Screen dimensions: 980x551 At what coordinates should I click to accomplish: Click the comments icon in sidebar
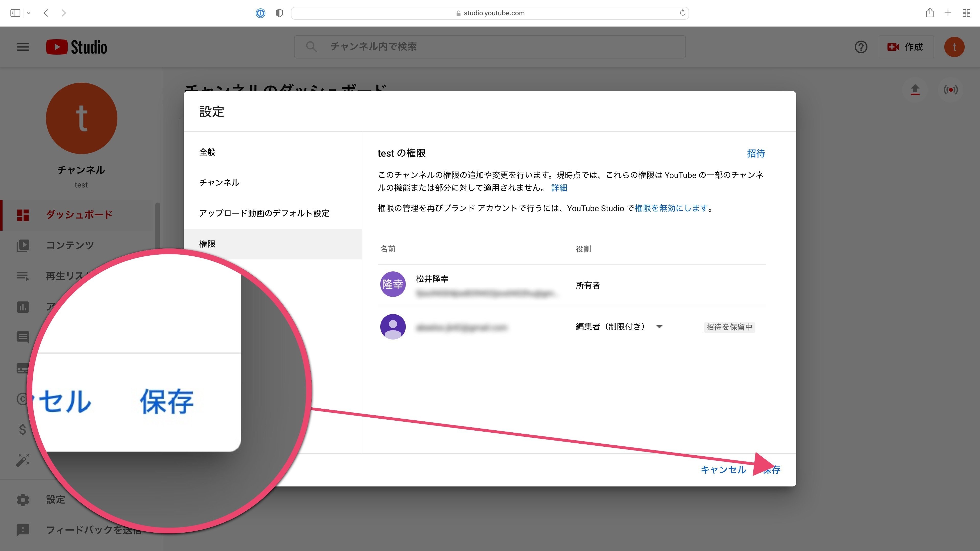23,337
